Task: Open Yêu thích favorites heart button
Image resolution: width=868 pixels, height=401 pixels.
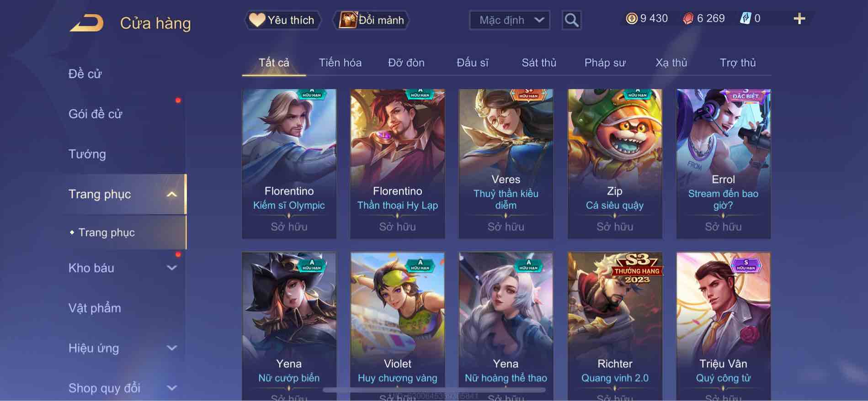Action: (x=282, y=20)
